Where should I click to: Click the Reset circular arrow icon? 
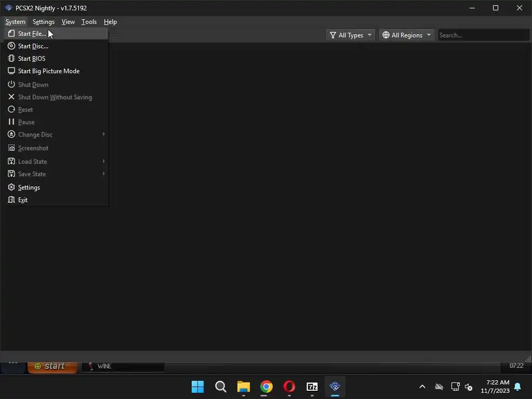(11, 109)
